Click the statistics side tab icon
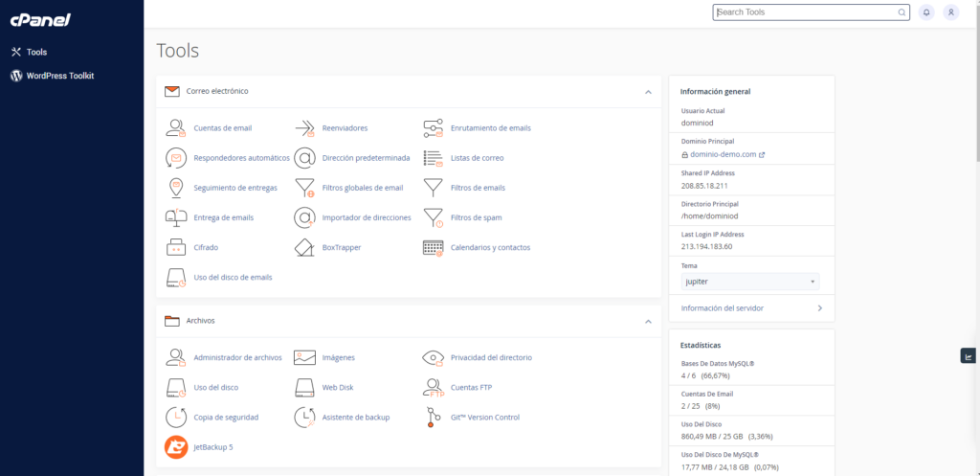Screen dimensions: 980x476 click(x=969, y=356)
